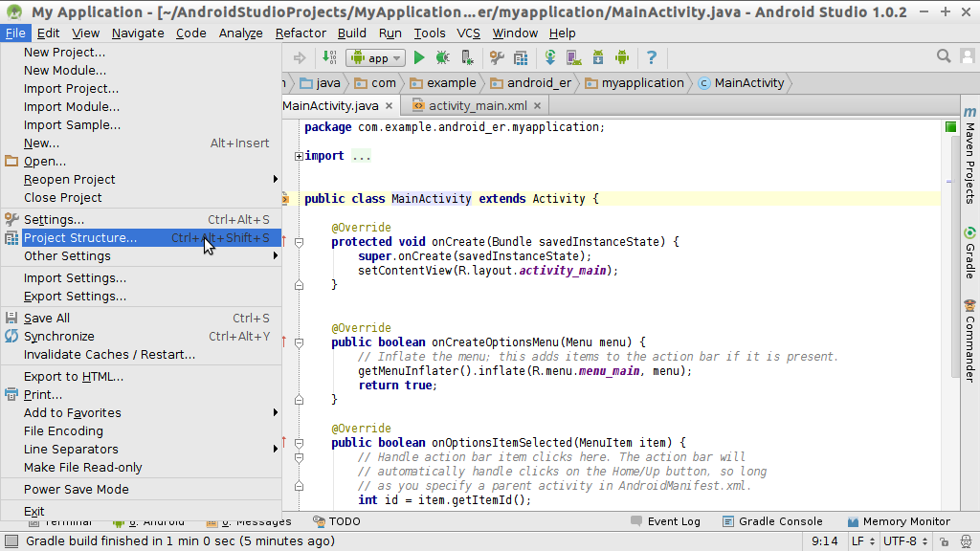Attach debugger to Android process icon

(466, 57)
